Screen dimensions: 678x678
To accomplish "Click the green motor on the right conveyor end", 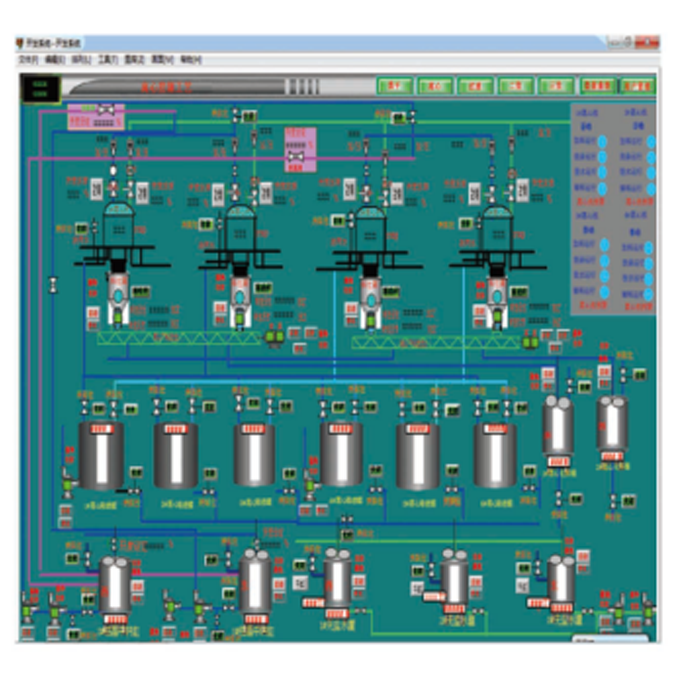I will point(530,342).
